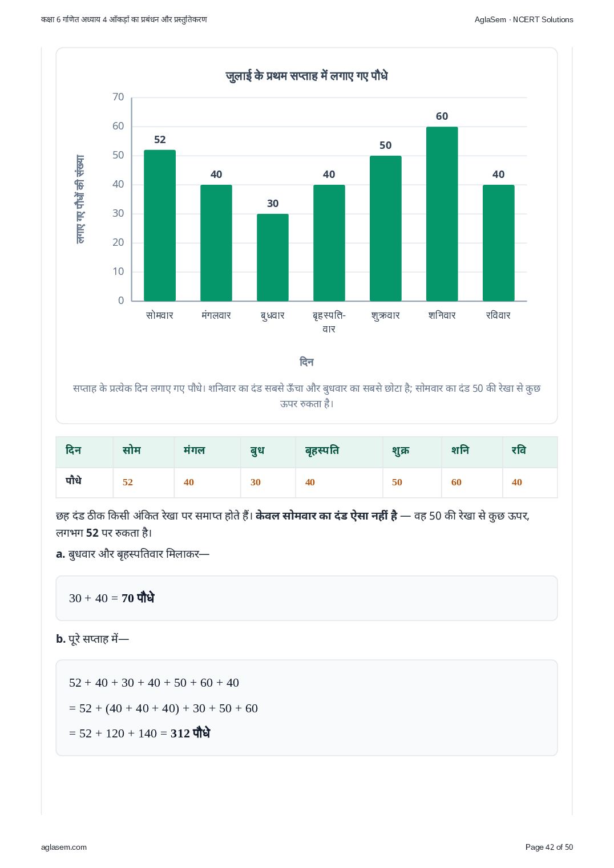Click the Friday bar labeled 50
Image resolution: width=614 pixels, height=868 pixels.
point(385,228)
